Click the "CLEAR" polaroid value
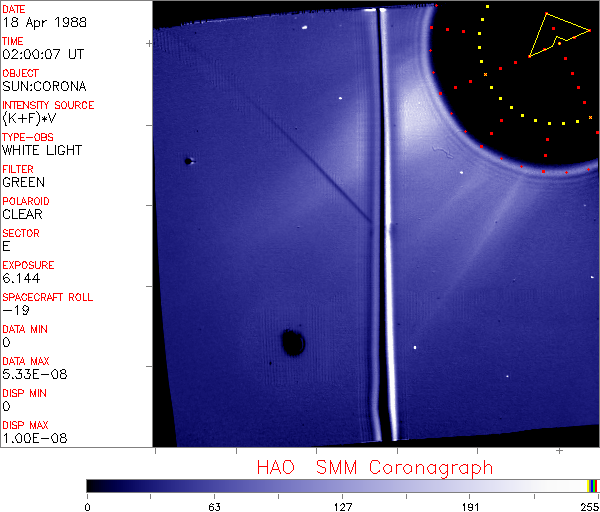This screenshot has width=600, height=512. (x=22, y=214)
